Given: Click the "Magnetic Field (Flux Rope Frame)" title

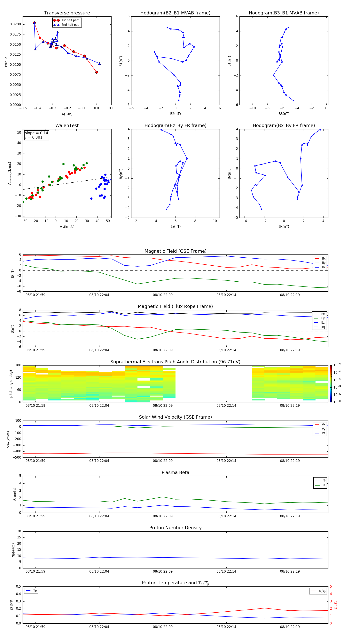Looking at the screenshot, I should pyautogui.click(x=175, y=307).
